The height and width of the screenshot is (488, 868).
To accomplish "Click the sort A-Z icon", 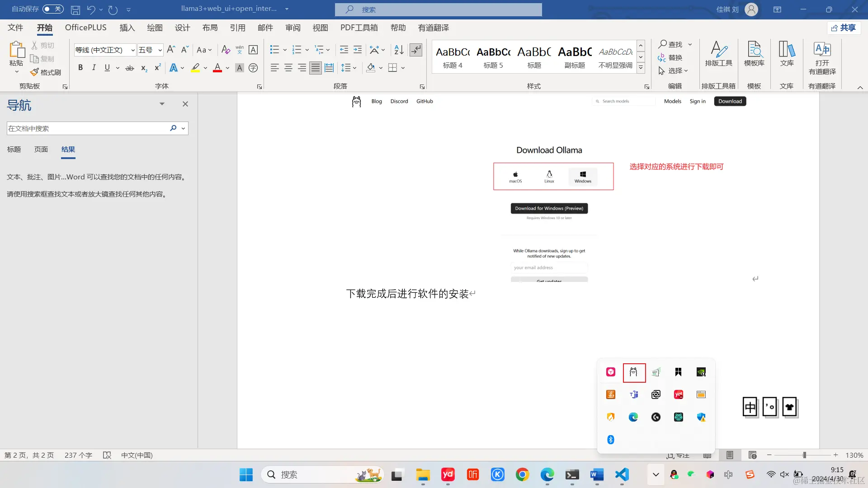I will coord(399,50).
